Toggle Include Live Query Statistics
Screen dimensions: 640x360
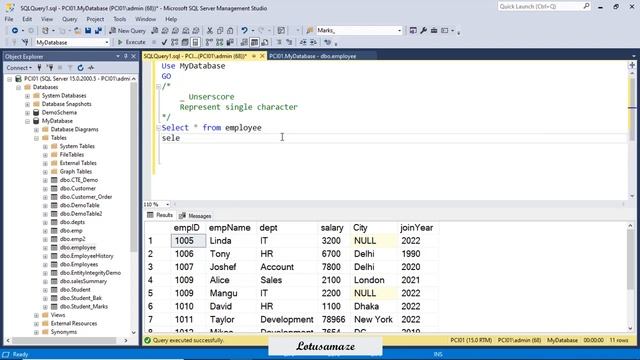coord(220,42)
